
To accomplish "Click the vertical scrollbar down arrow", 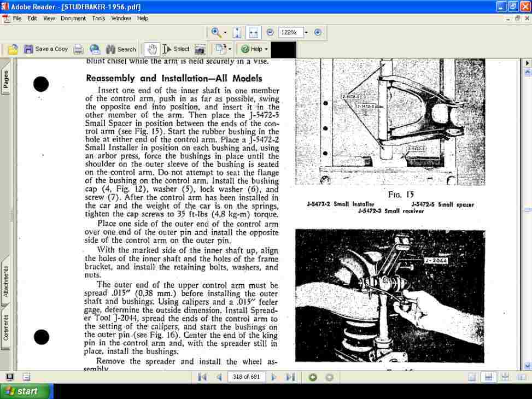I will [x=528, y=366].
